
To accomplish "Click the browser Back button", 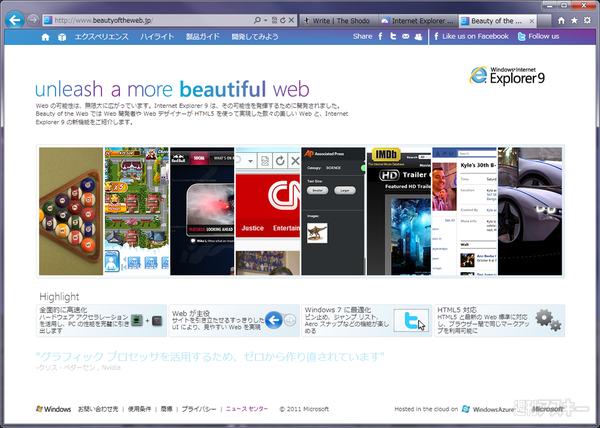I will click(x=14, y=19).
